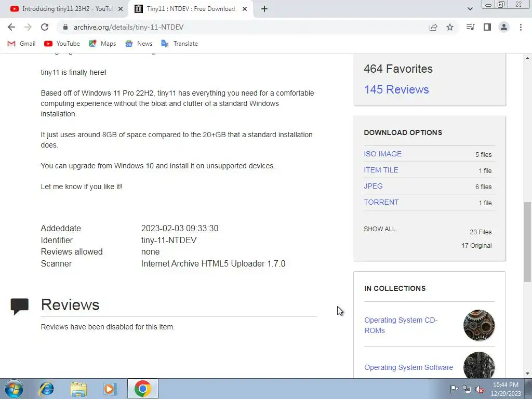The height and width of the screenshot is (399, 532).
Task: Bookmark this page with the star icon
Action: tap(450, 27)
